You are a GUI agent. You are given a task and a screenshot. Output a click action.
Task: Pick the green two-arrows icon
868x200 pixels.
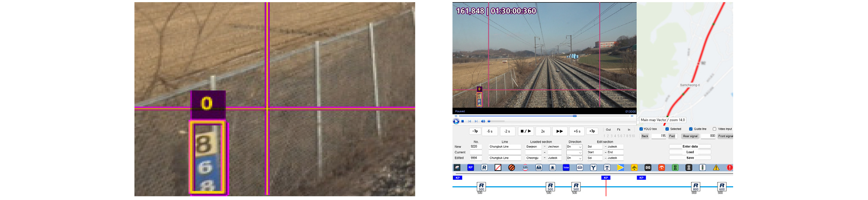tap(675, 168)
